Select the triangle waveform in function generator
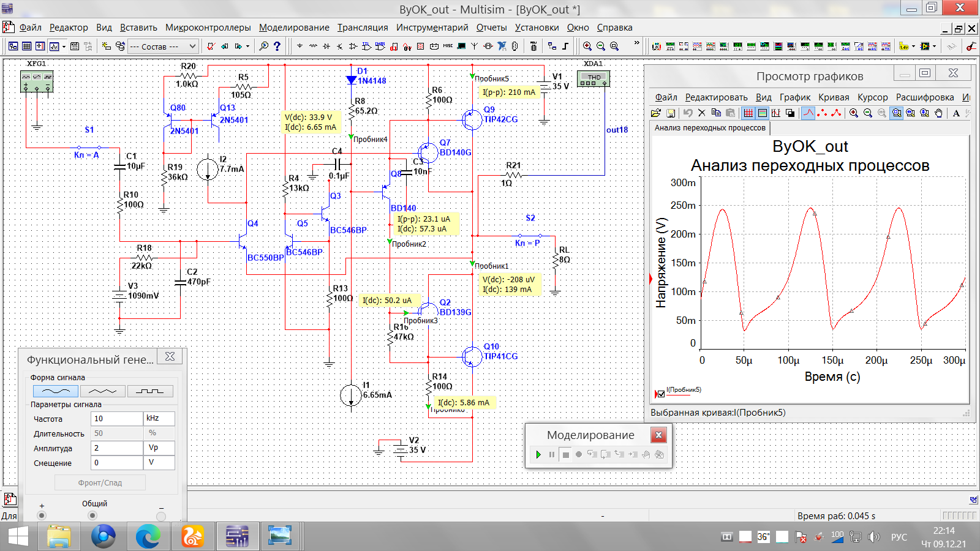 pyautogui.click(x=102, y=391)
